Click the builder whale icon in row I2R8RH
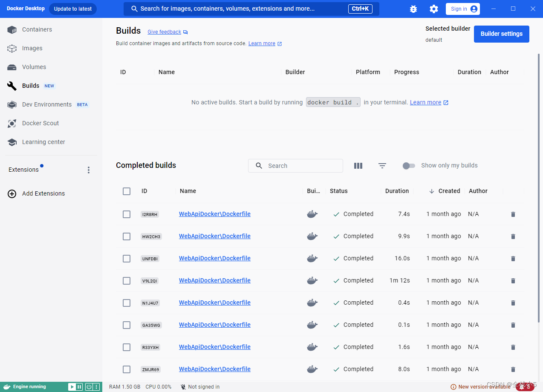The image size is (543, 392). pyautogui.click(x=312, y=214)
